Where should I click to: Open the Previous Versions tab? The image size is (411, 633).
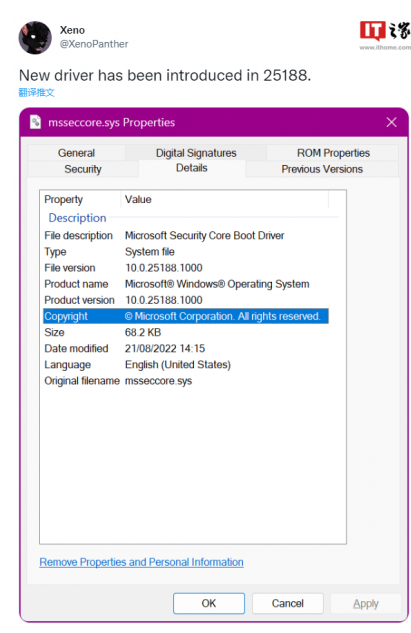pyautogui.click(x=322, y=169)
